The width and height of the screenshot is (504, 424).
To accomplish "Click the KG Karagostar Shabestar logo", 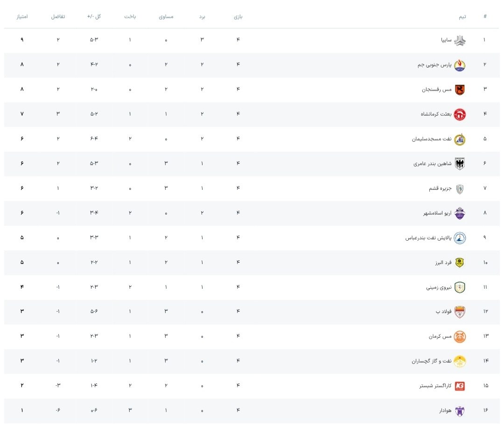I will (460, 386).
